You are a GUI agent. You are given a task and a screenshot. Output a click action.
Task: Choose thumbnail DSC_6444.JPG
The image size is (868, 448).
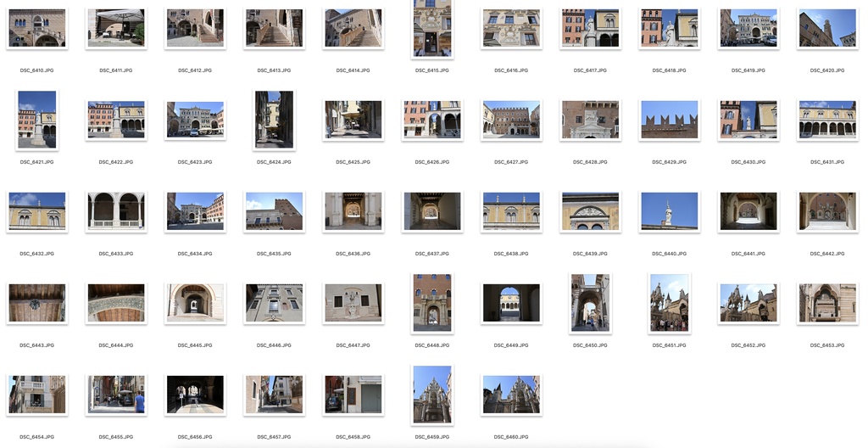pyautogui.click(x=115, y=303)
